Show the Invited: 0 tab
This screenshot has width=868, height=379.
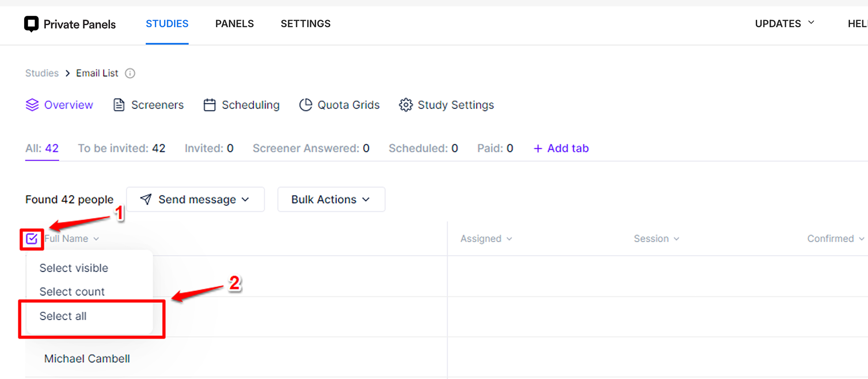tap(209, 149)
